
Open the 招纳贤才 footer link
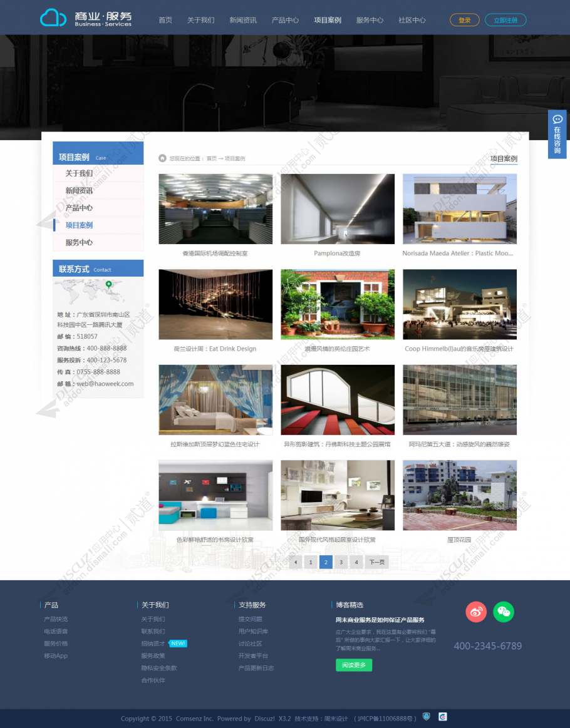pyautogui.click(x=153, y=643)
